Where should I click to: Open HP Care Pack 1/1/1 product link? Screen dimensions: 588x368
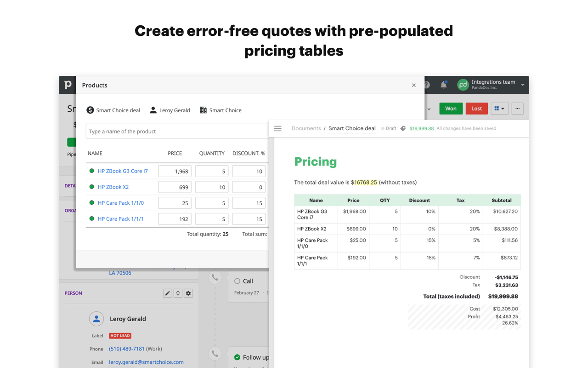point(120,219)
